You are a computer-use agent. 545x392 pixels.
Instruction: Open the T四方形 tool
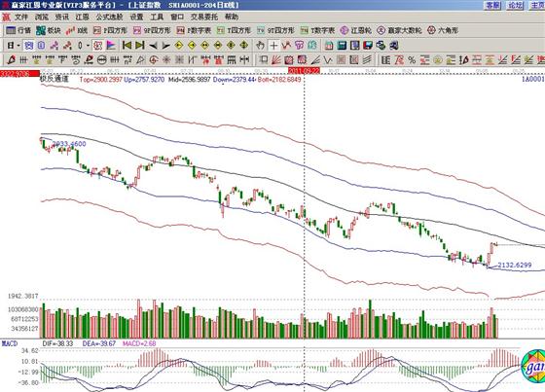coord(234,30)
